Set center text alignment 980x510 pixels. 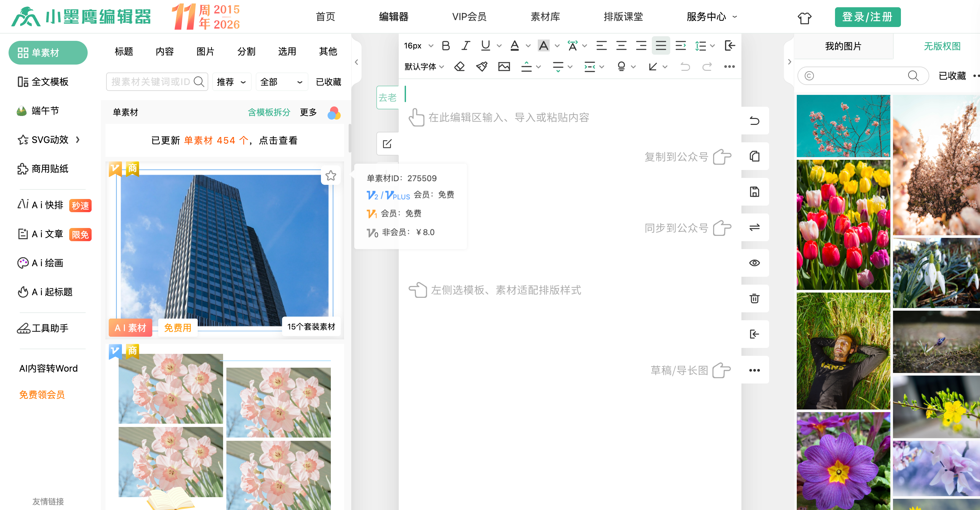tap(621, 46)
